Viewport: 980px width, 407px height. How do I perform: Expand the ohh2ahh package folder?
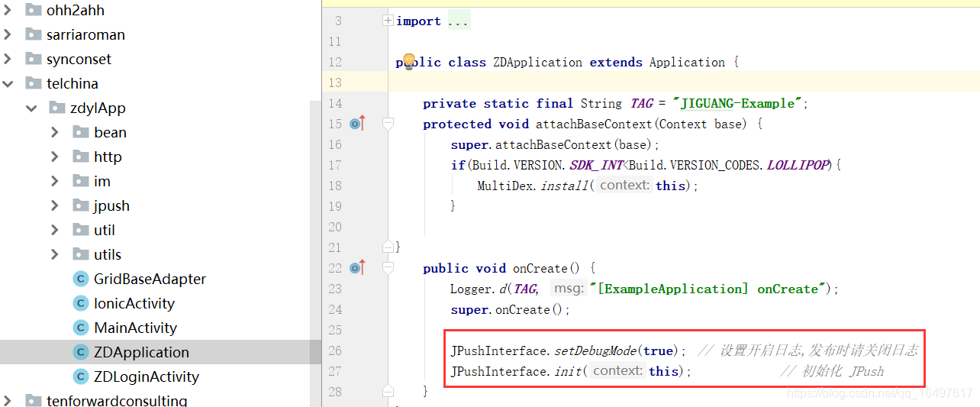tap(8, 10)
